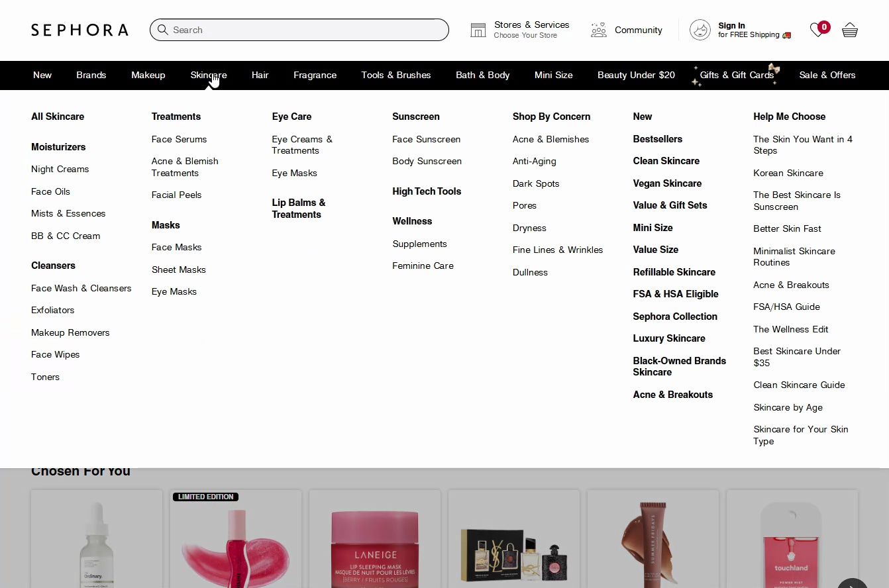
Task: Open the Fragrance menu tab
Action: click(315, 75)
